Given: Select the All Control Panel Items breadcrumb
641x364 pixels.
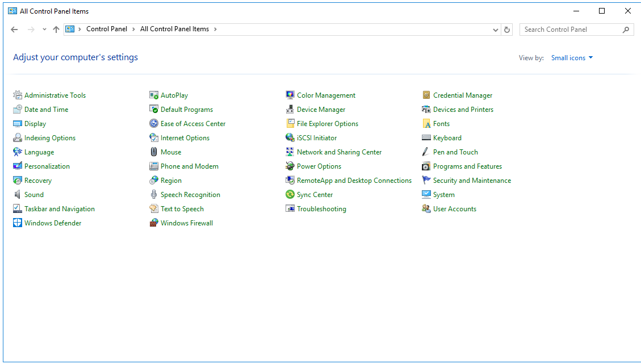Looking at the screenshot, I should [x=174, y=30].
